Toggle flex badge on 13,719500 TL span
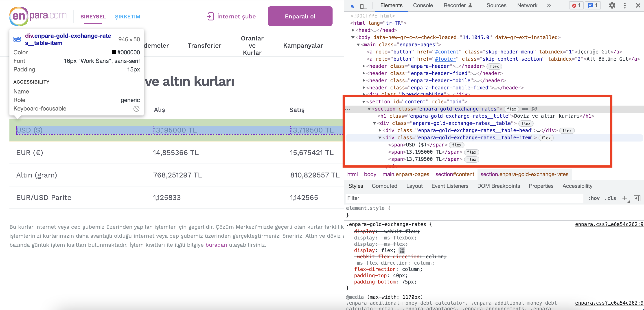 tap(471, 160)
